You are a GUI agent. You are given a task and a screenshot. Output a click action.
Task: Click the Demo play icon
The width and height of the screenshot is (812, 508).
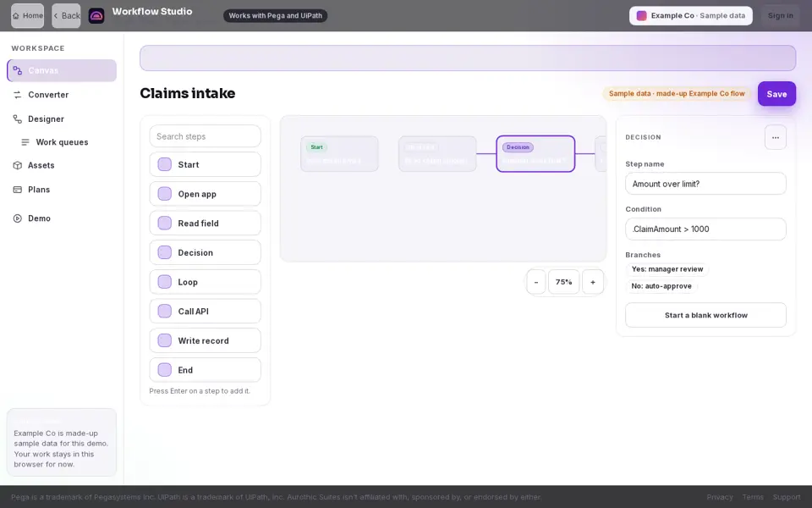click(x=18, y=218)
